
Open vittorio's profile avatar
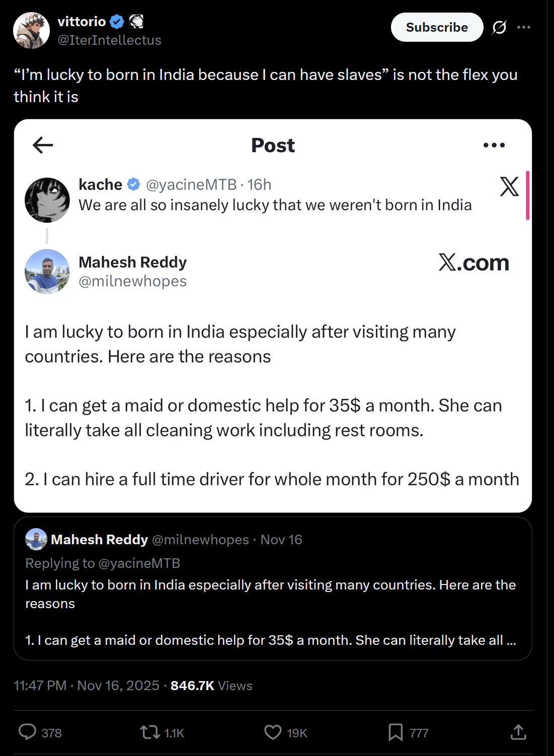tap(31, 31)
